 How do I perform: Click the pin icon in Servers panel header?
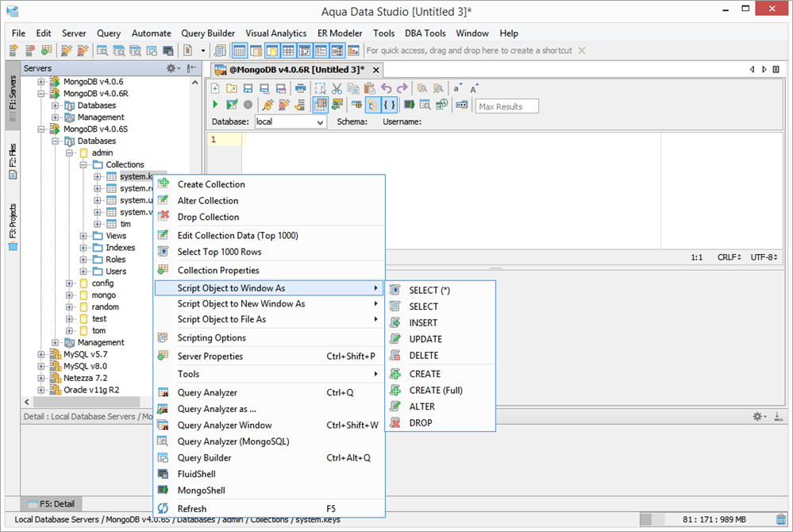tap(191, 68)
